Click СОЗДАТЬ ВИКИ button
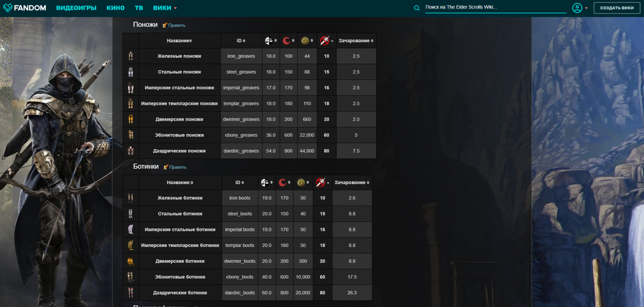 pyautogui.click(x=617, y=8)
